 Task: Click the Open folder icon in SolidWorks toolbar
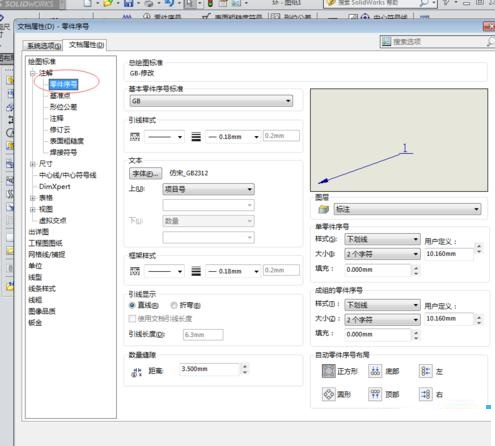coord(108,3)
